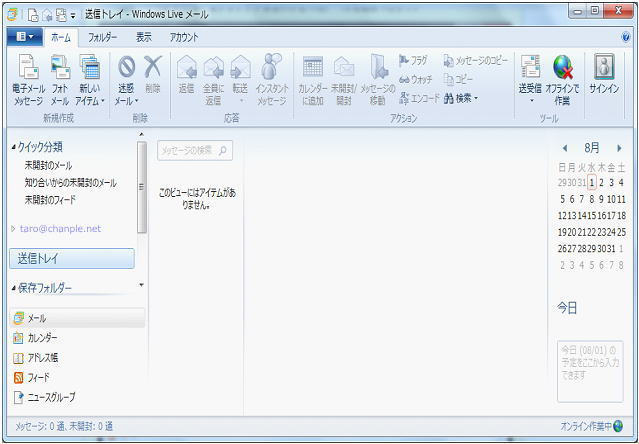Open the blue application menu button
This screenshot has height=444, width=639.
pos(25,37)
